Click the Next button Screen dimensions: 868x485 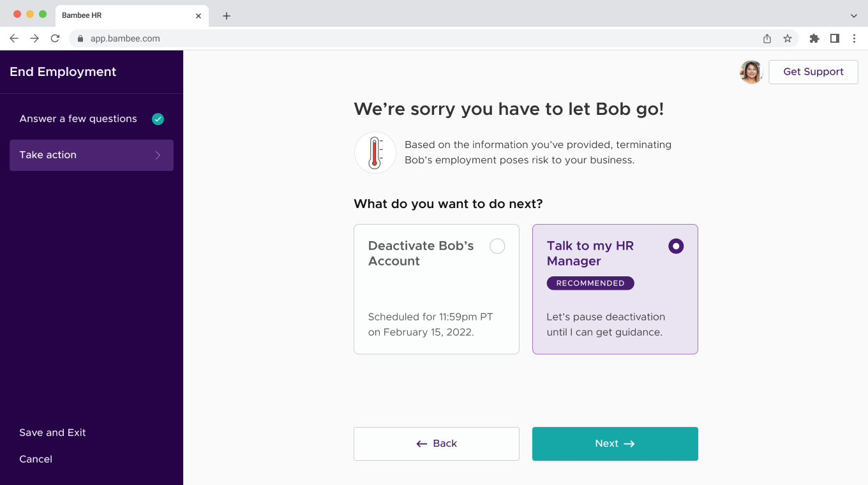[615, 444]
